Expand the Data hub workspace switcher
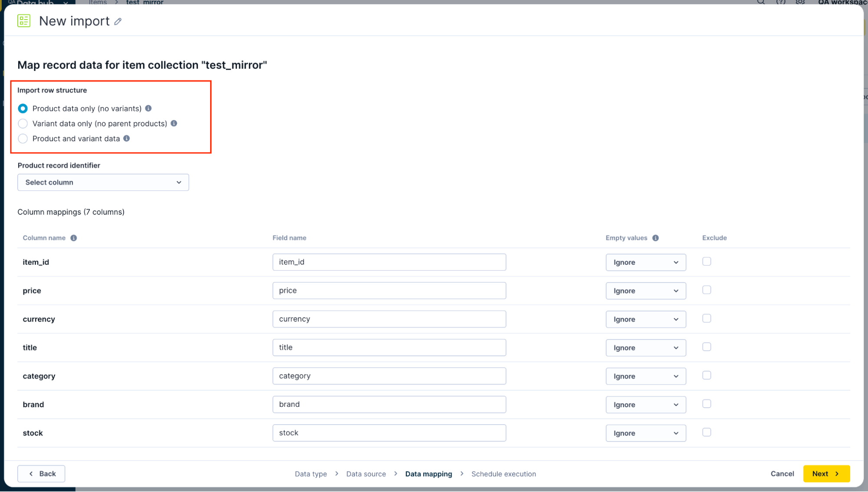 click(x=66, y=3)
